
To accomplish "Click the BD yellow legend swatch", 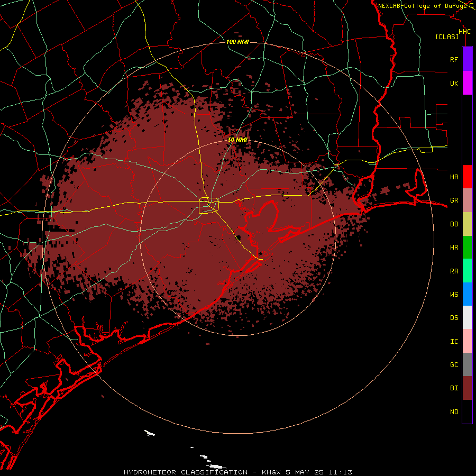I will pos(467,224).
